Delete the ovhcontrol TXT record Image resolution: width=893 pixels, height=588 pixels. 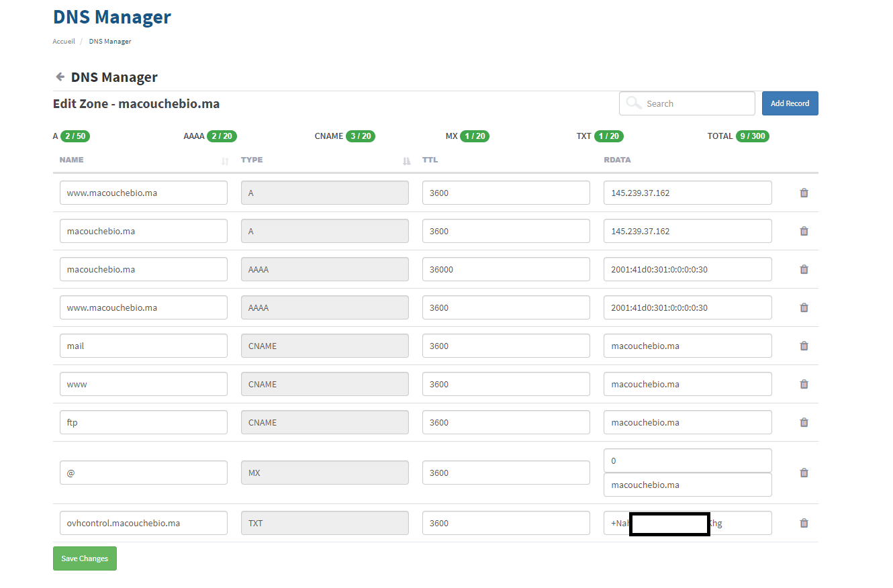(x=804, y=524)
